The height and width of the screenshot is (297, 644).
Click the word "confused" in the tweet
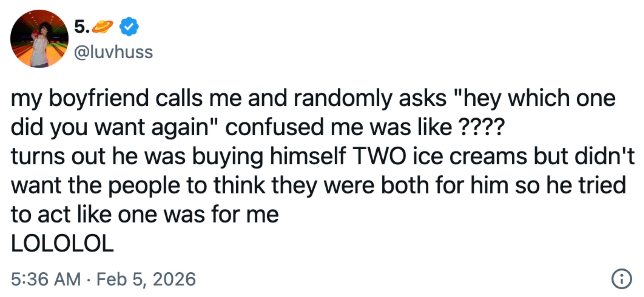274,127
